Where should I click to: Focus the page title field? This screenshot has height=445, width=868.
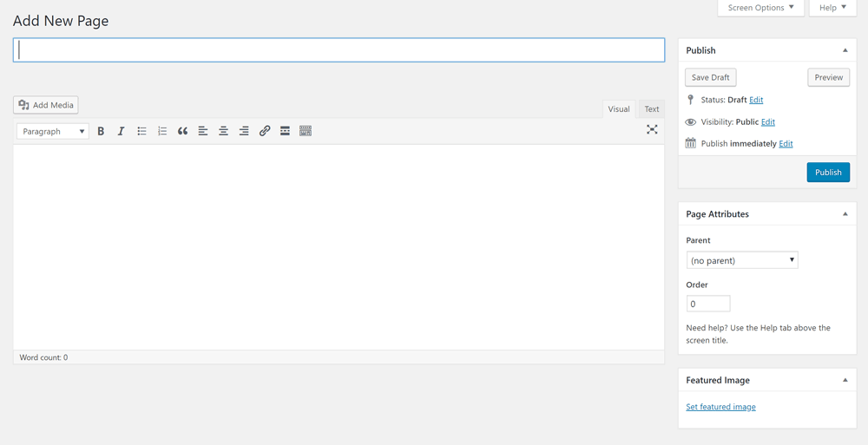(x=339, y=49)
